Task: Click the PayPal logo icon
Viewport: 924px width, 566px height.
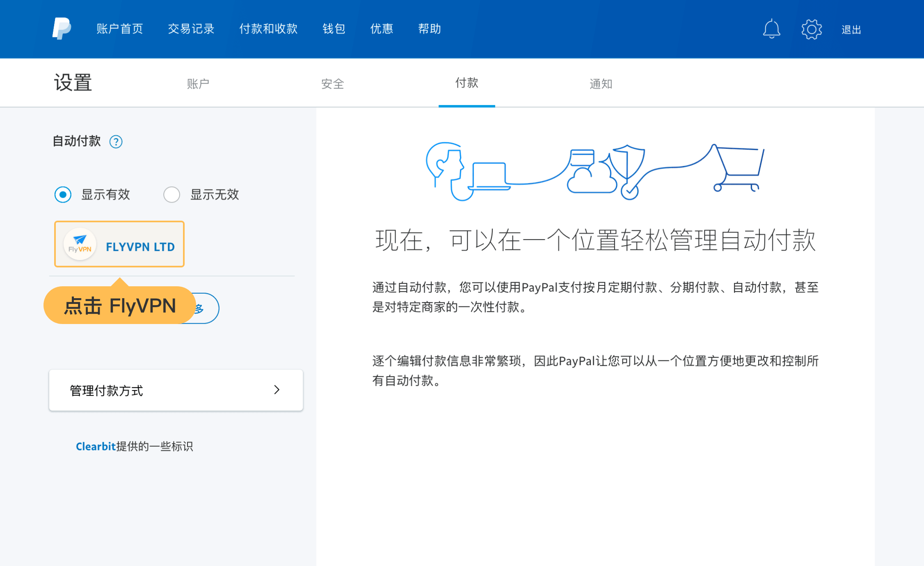Action: 62,28
